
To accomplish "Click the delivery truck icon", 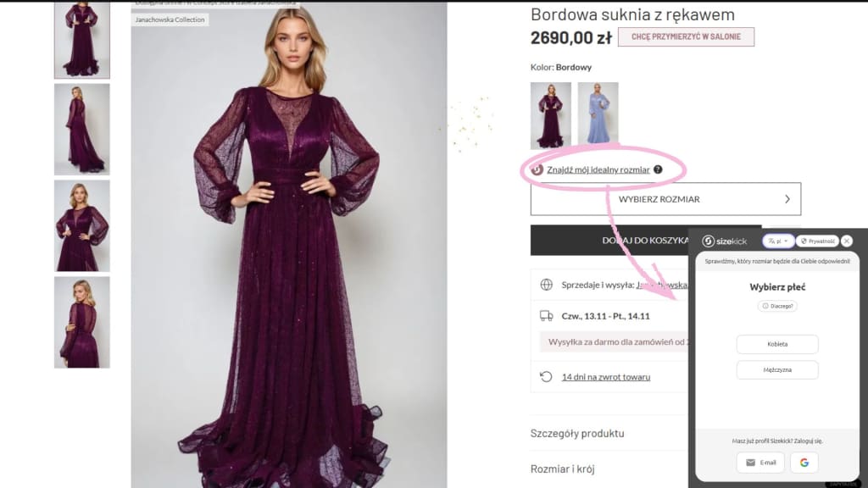I will 547,316.
